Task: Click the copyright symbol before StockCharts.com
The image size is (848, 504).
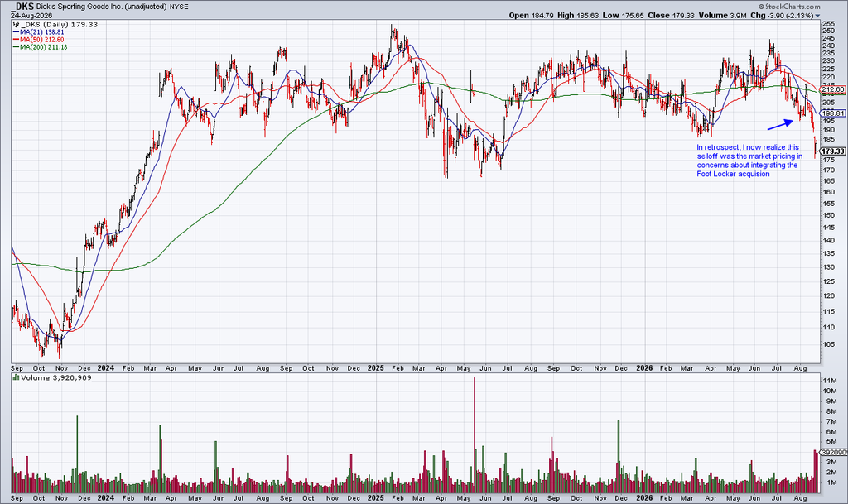Action: tap(761, 7)
